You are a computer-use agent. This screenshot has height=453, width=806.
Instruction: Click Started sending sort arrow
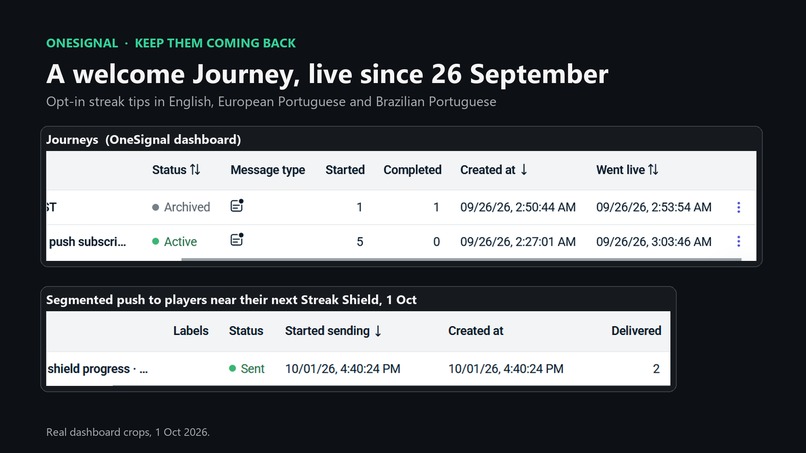pos(378,331)
